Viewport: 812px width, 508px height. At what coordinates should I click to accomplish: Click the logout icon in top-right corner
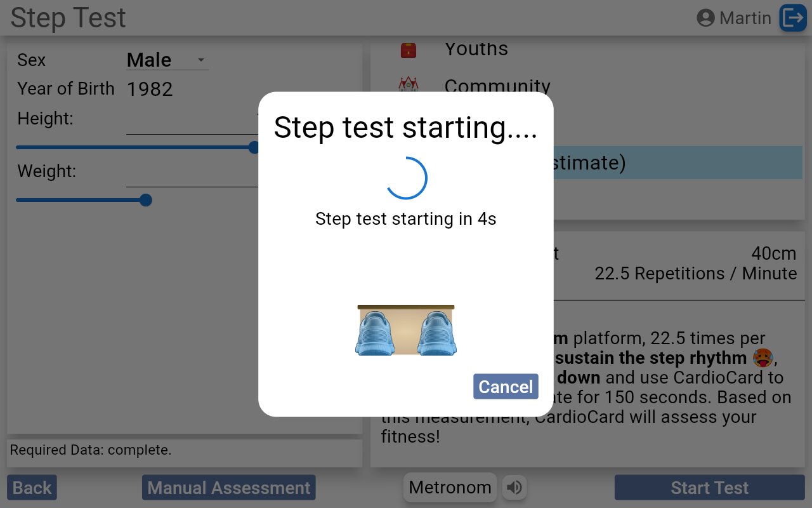tap(792, 18)
